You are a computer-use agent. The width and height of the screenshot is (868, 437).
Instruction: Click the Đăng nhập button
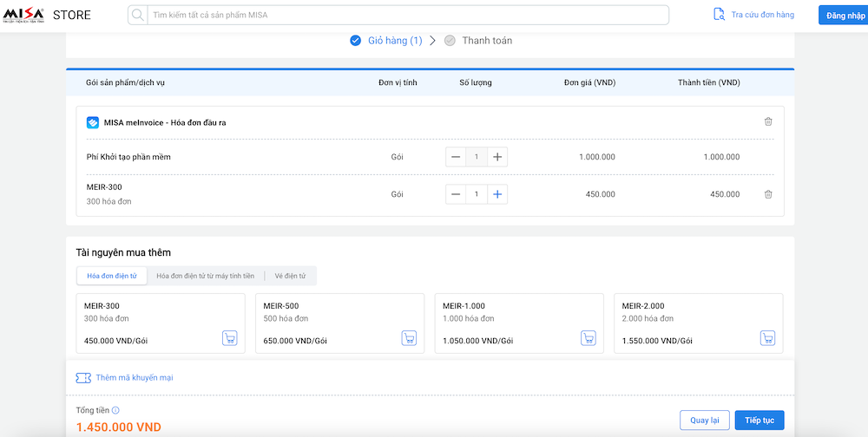pos(845,15)
